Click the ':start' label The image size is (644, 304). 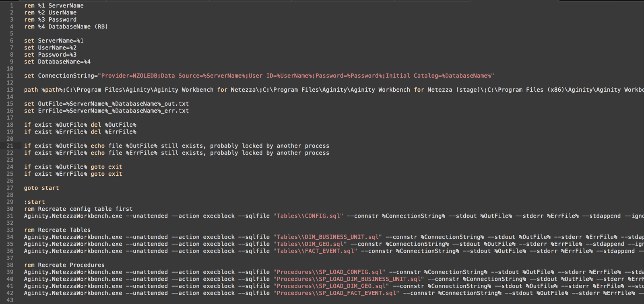pyautogui.click(x=35, y=202)
